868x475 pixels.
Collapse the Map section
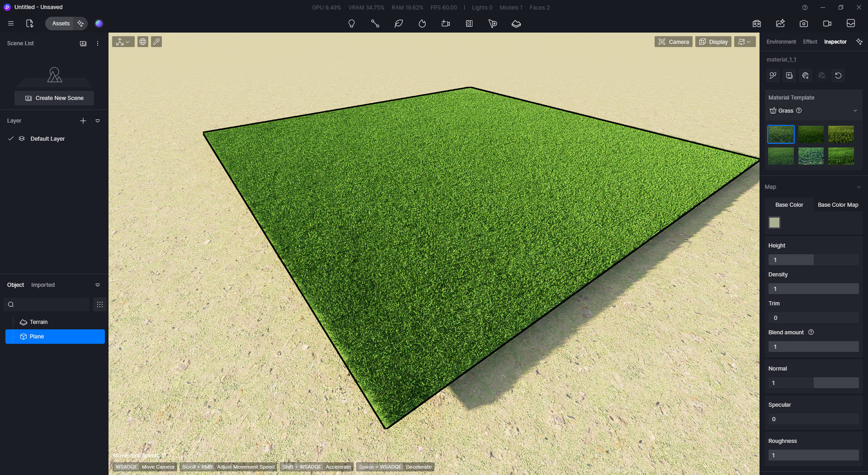point(859,187)
